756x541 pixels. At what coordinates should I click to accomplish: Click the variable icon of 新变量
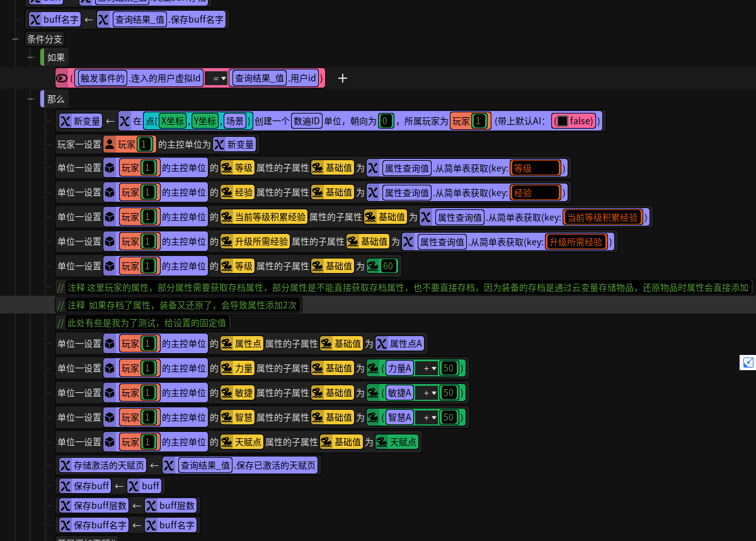point(66,120)
